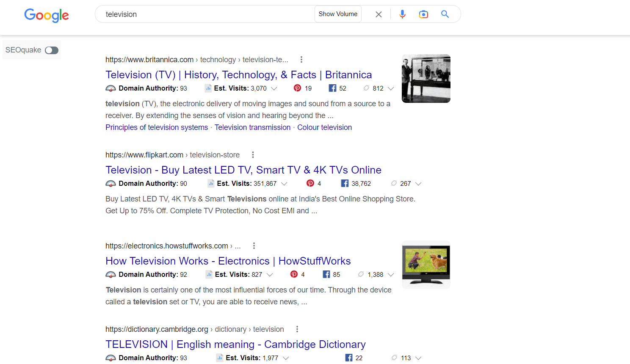Click the backlinks icon showing 1,388 for HowStuffWorks
This screenshot has height=364, width=630.
point(361,274)
